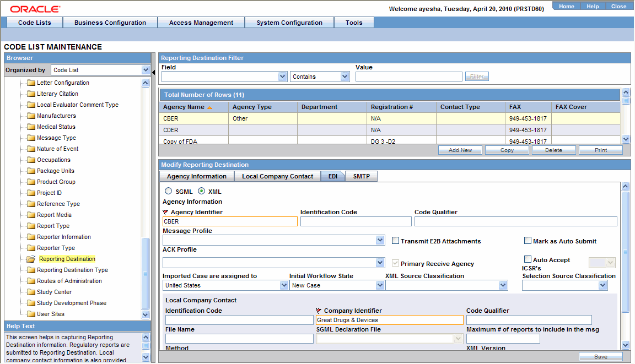Check the Mark as Auto Submit box

(x=528, y=241)
